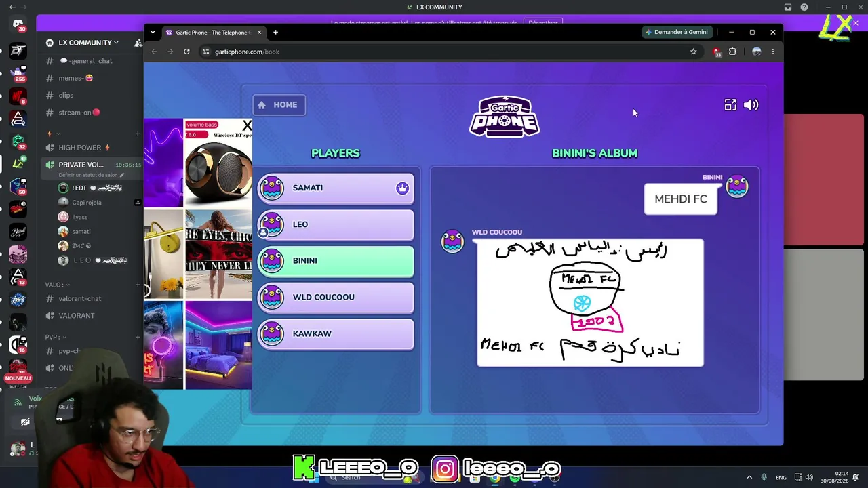Image resolution: width=868 pixels, height=488 pixels.
Task: Go back in Chrome history
Action: tap(154, 52)
